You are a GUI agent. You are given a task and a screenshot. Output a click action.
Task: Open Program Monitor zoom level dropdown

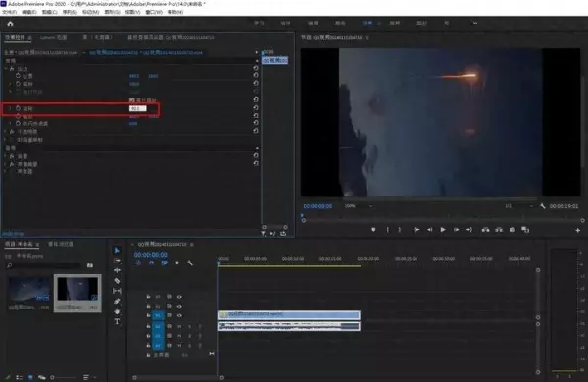point(359,206)
